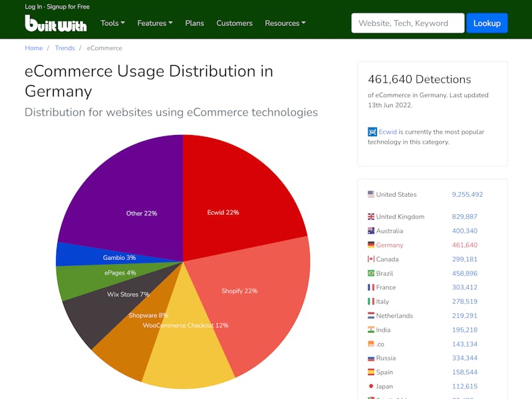Click the Lookup button

(x=487, y=23)
